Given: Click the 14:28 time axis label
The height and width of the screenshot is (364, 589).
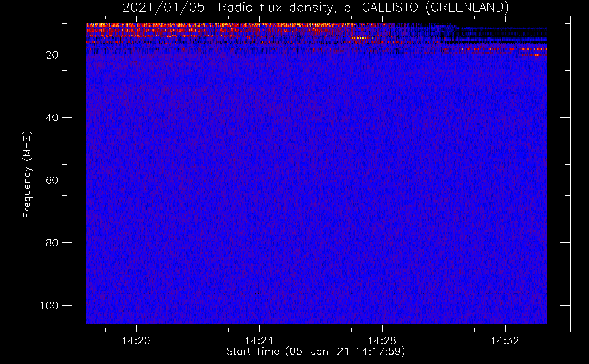Looking at the screenshot, I should 382,341.
